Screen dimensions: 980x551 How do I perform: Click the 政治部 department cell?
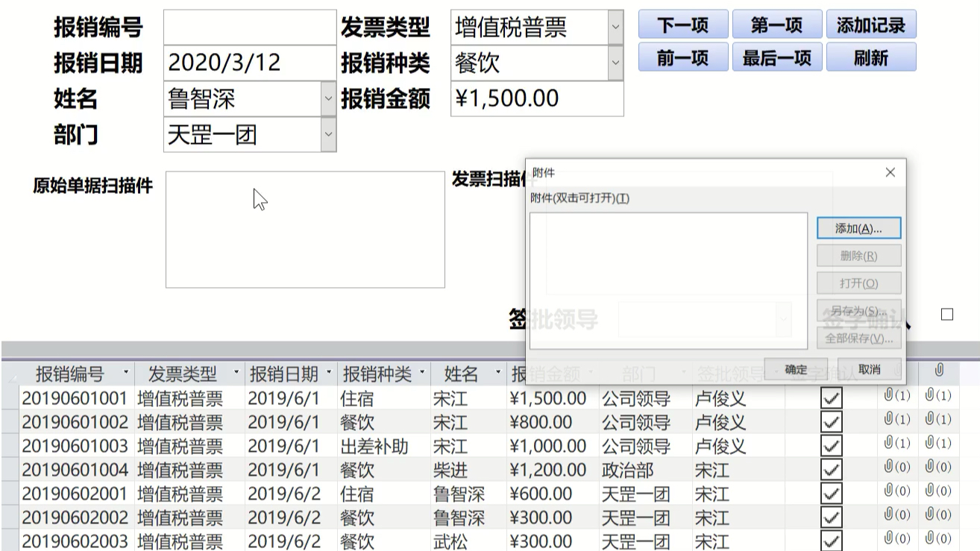point(645,470)
